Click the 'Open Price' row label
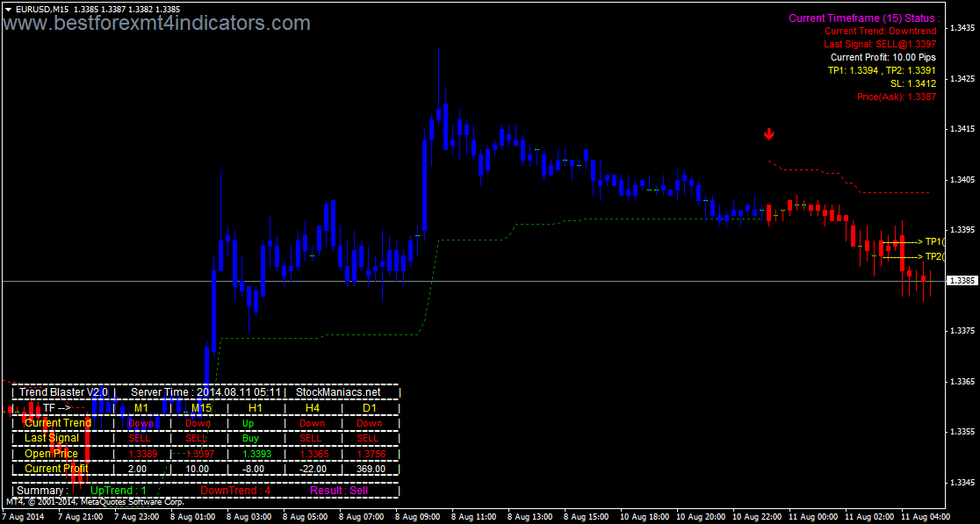This screenshot has height=524, width=980. (51, 454)
